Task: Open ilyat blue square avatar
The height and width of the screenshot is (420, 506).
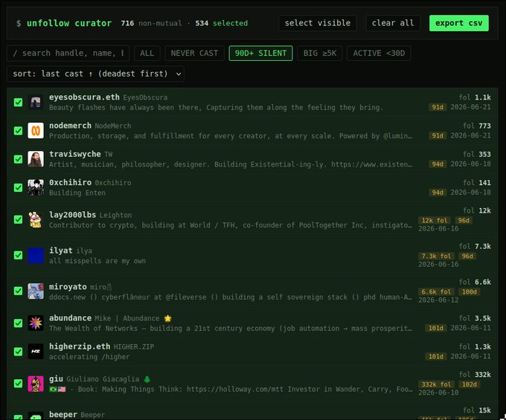Action: [36, 255]
